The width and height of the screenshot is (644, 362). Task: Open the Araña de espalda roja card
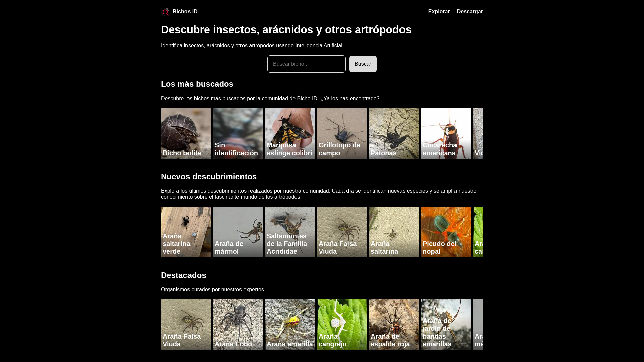coord(394,324)
